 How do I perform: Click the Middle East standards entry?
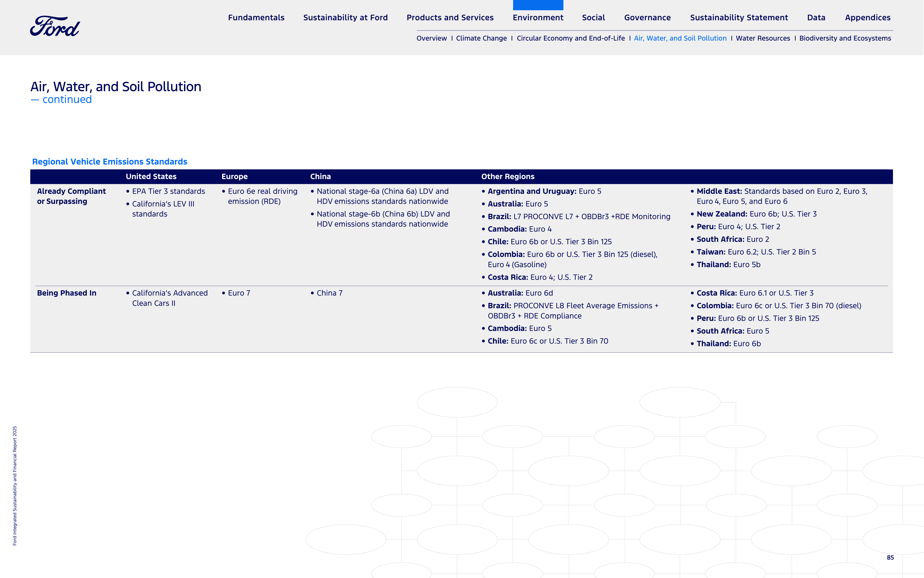[x=782, y=196]
